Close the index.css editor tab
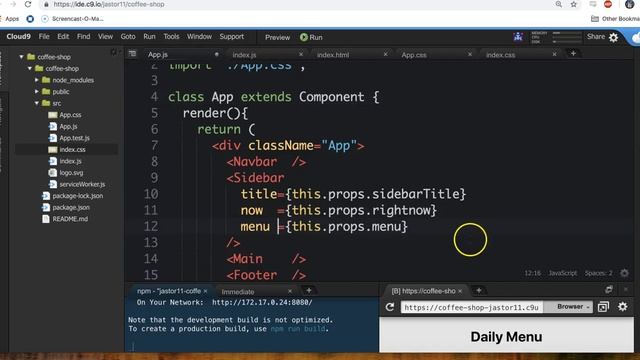Image resolution: width=640 pixels, height=360 pixels. [x=554, y=54]
